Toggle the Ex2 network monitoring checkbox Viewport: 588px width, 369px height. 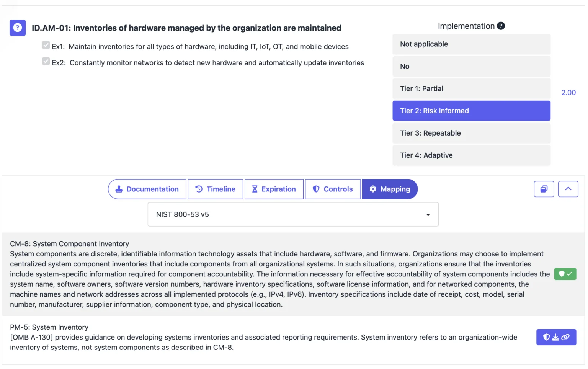[46, 61]
